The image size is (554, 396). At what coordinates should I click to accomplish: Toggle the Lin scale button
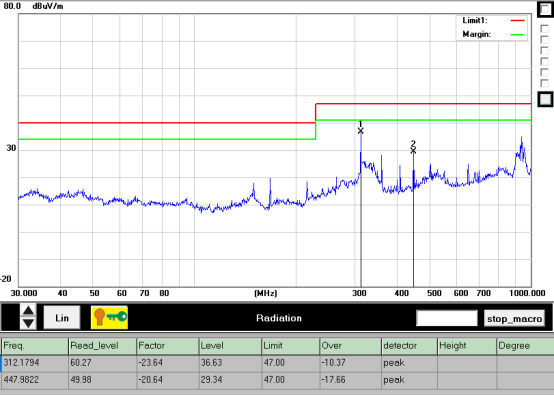pos(62,318)
